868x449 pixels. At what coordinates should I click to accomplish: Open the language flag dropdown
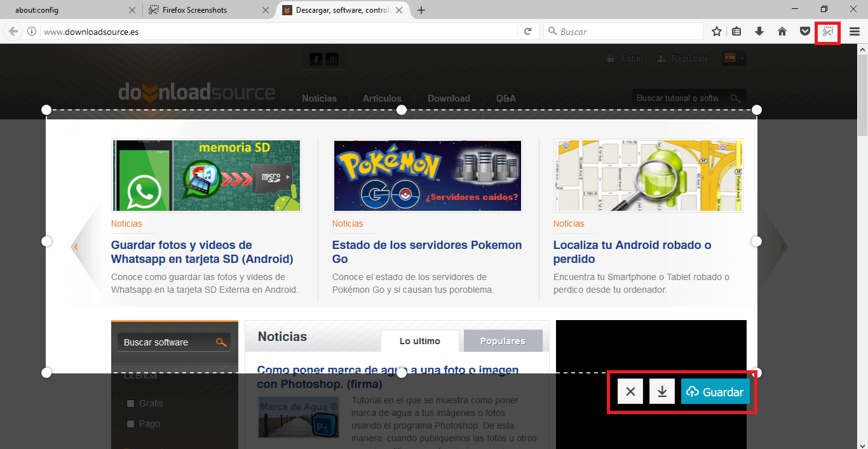point(734,58)
